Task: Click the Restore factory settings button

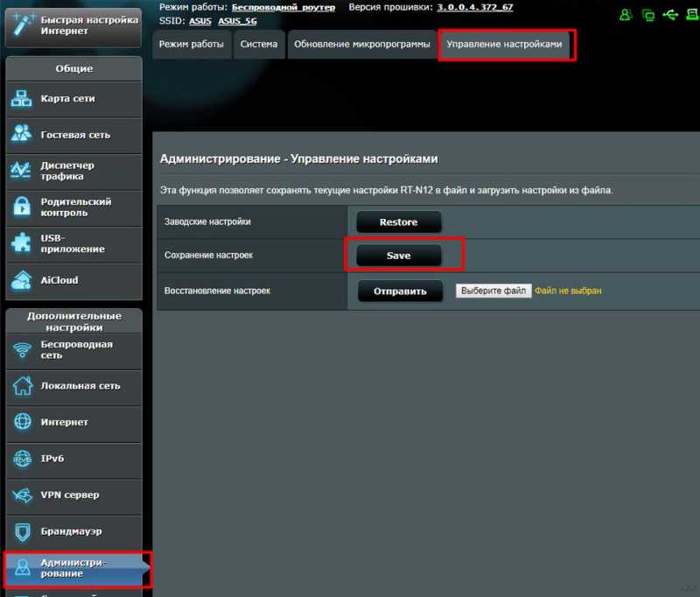Action: click(x=399, y=222)
